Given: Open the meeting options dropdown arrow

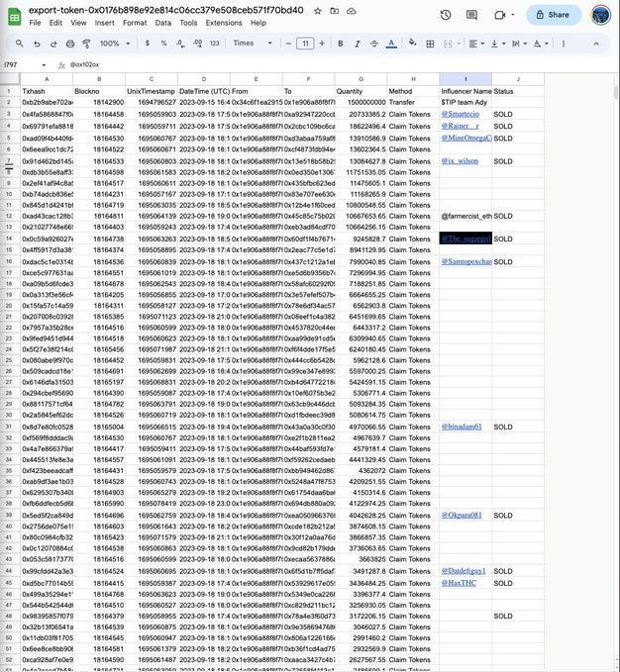Looking at the screenshot, I should click(x=513, y=15).
